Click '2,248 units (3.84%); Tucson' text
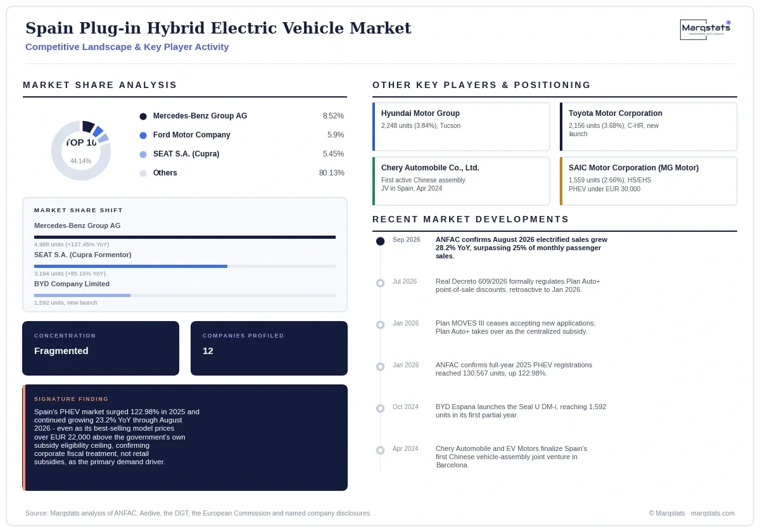Screen dimensions: 760x532 (421, 126)
